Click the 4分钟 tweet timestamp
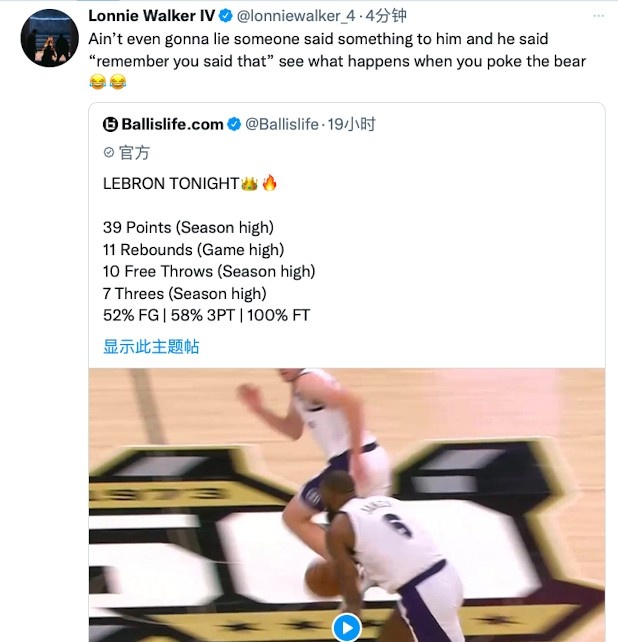The width and height of the screenshot is (618, 642). click(x=386, y=16)
